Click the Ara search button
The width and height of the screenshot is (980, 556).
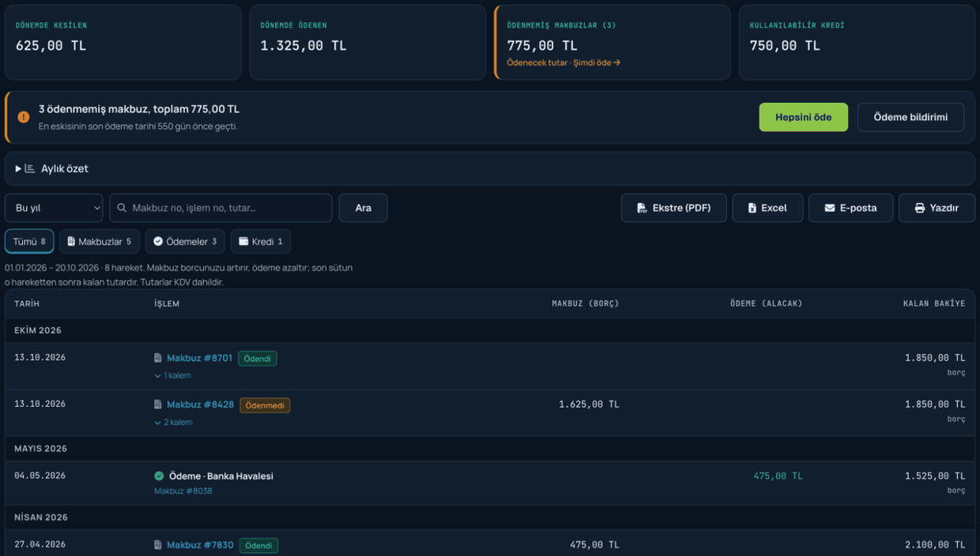364,208
